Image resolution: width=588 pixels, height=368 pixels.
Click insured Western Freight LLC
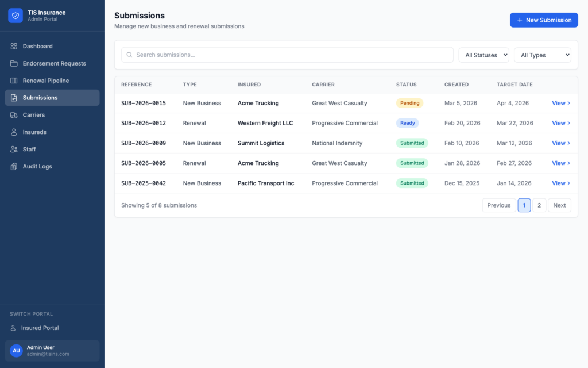coord(265,123)
